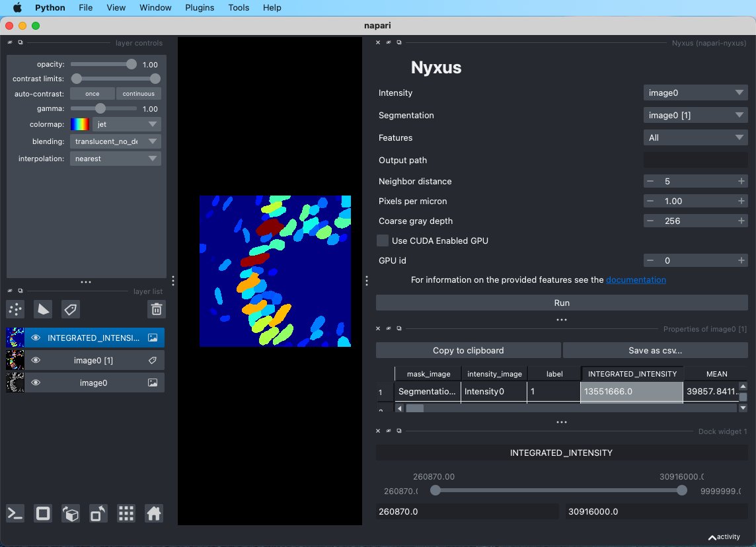Click the opacity slider handle
The height and width of the screenshot is (547, 756).
(131, 64)
